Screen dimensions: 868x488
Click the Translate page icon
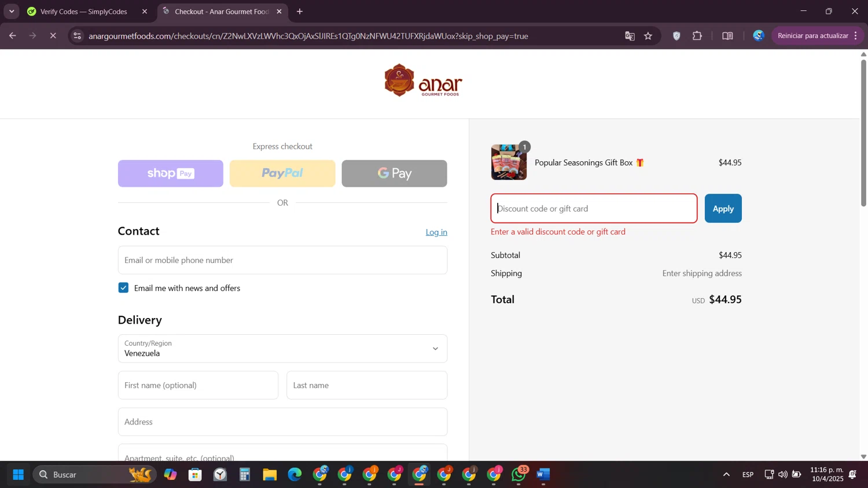point(630,36)
